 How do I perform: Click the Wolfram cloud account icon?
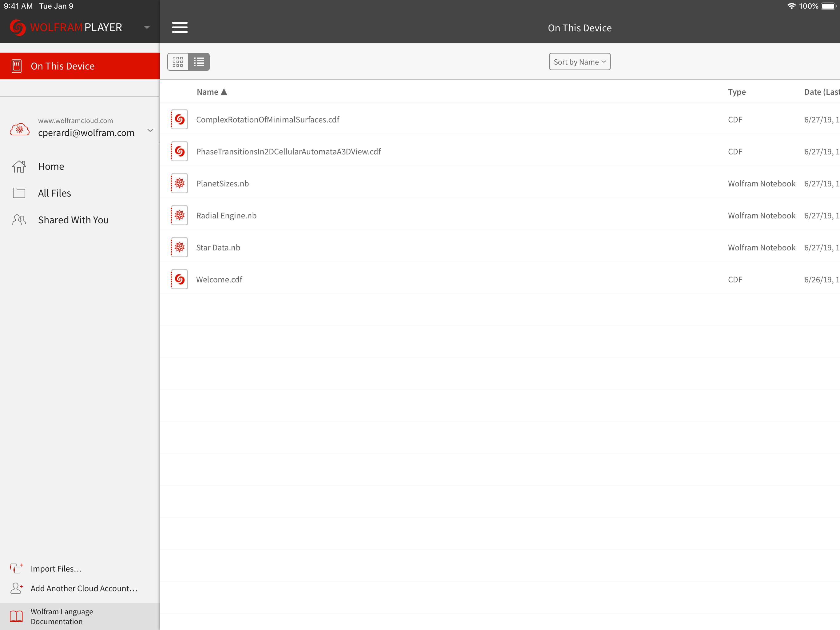(x=19, y=130)
